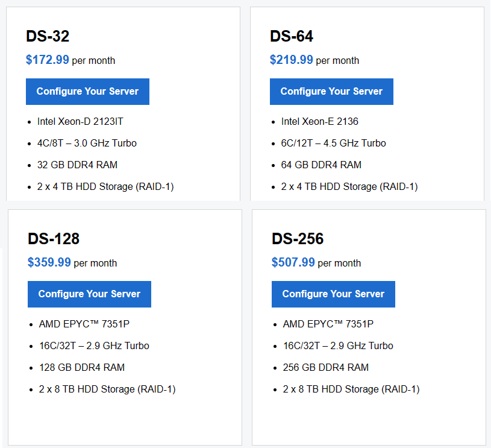
Task: Click the Intel Xeon-D 2123IT spec line
Action: 80,121
